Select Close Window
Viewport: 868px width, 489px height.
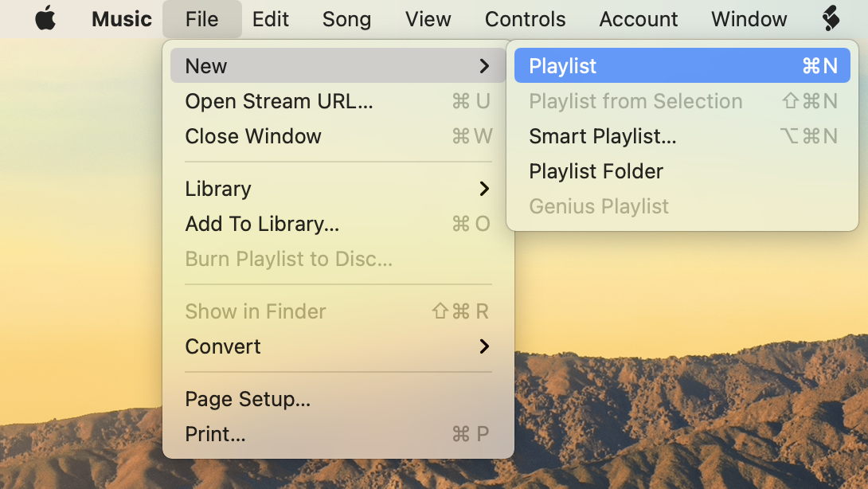(338, 136)
